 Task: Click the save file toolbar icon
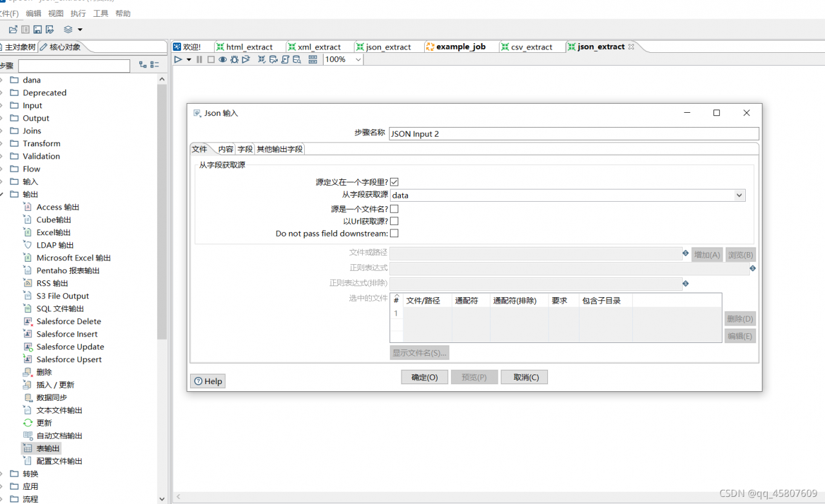click(37, 30)
